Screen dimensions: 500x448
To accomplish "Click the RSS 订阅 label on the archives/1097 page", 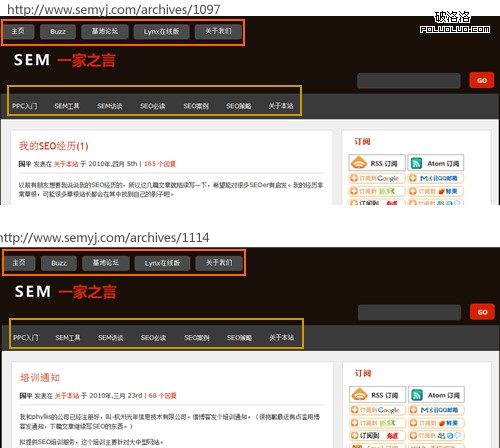I will (x=384, y=164).
